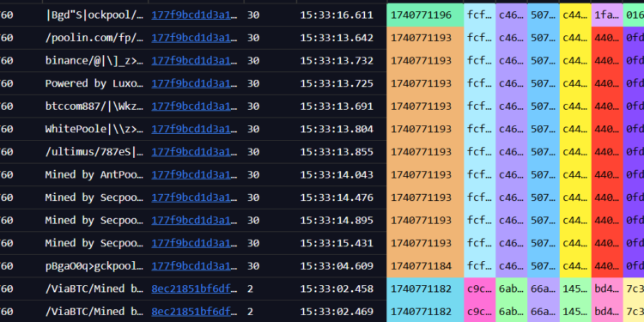Image resolution: width=644 pixels, height=322 pixels.
Task: Open hash link in WhitePoole row
Action: 194,129
